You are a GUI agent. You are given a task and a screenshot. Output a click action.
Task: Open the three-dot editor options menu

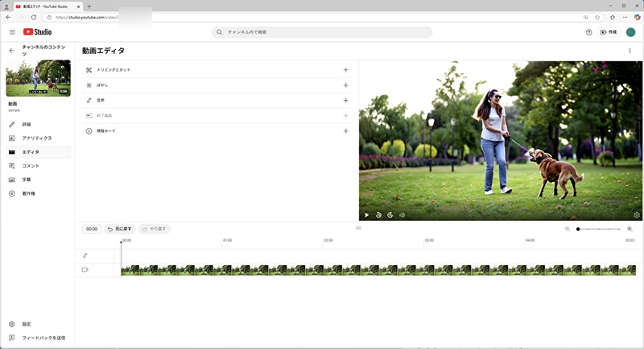[x=630, y=51]
